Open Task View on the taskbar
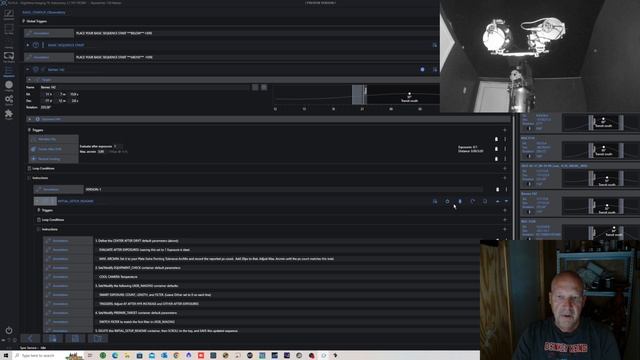Screen dimensions: 640x360 [x=90, y=356]
